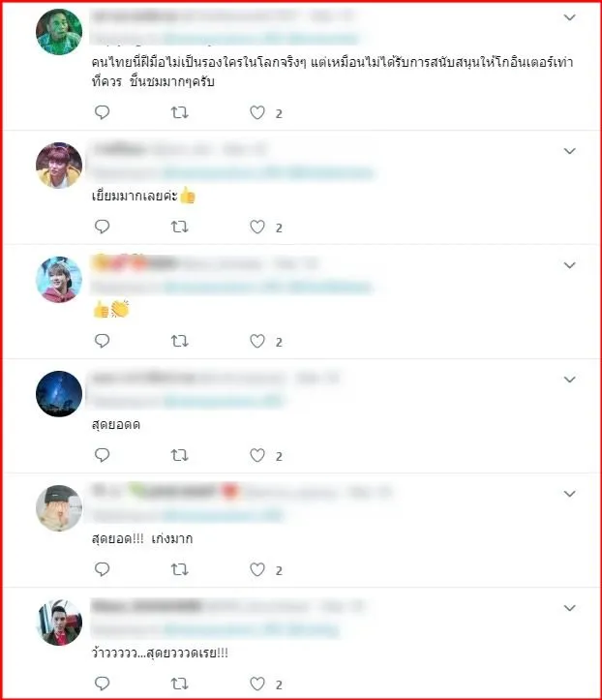Screen dimensions: 602x700
Task: Retweet the 'สุดยอดดด' tweet
Action: coord(179,455)
